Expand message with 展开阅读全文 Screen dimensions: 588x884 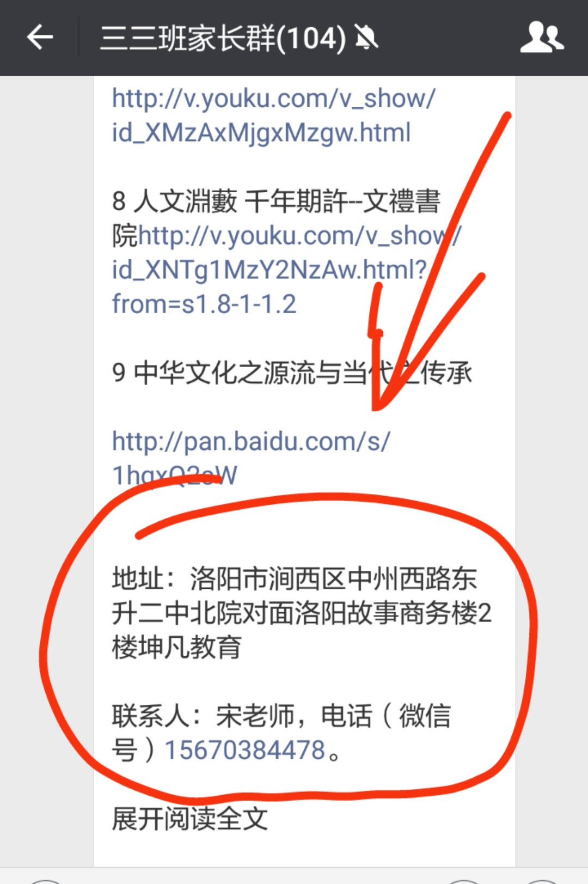tap(189, 818)
